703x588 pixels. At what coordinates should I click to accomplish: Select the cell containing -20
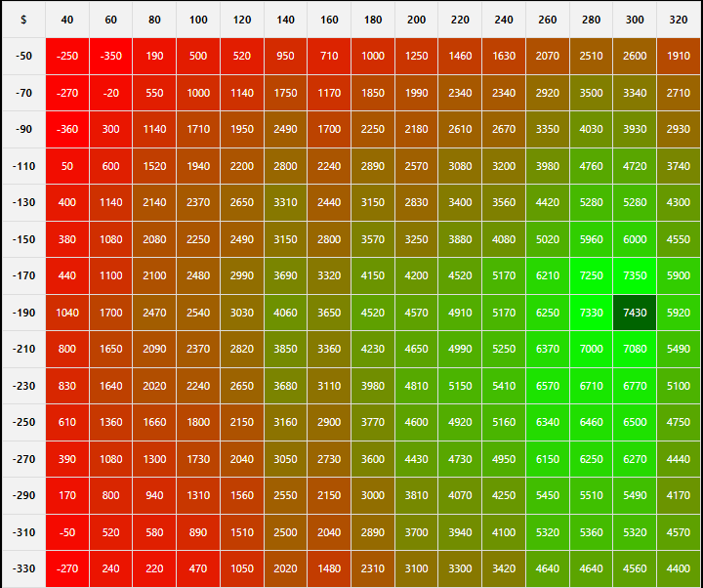point(110,93)
